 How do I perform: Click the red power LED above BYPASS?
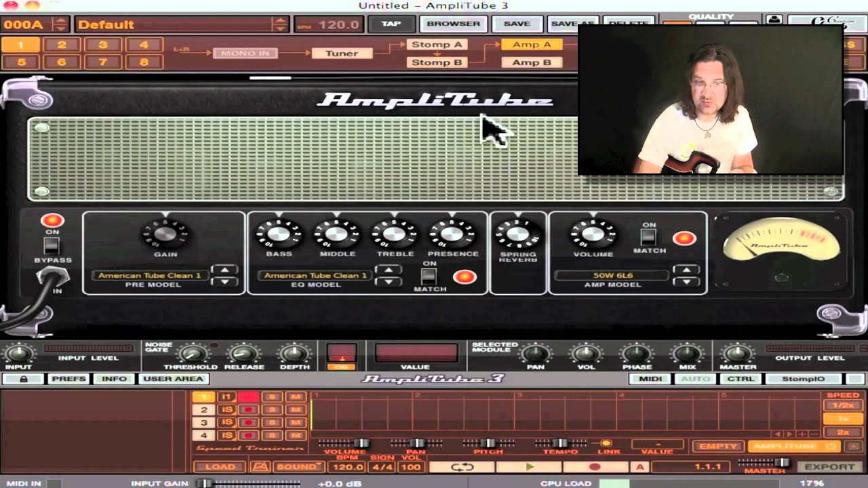click(x=52, y=220)
